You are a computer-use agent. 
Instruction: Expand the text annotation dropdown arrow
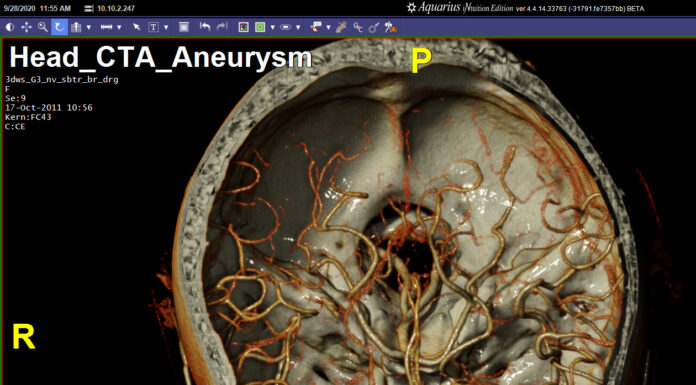tap(166, 28)
